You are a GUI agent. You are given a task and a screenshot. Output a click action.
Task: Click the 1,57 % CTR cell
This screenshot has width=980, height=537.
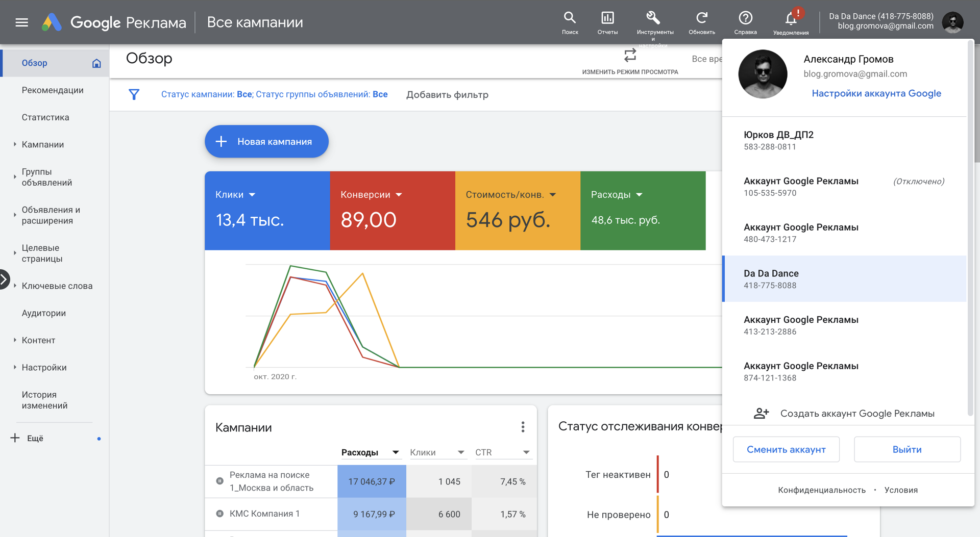click(x=504, y=514)
